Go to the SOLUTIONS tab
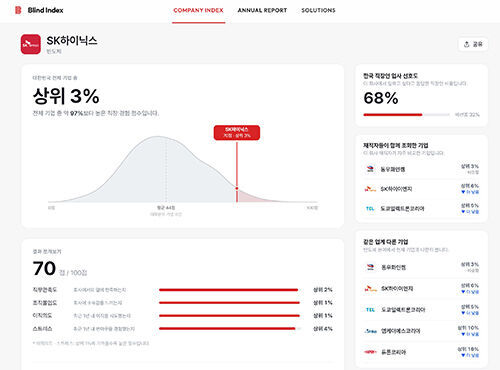This screenshot has height=370, width=500. pos(318,11)
